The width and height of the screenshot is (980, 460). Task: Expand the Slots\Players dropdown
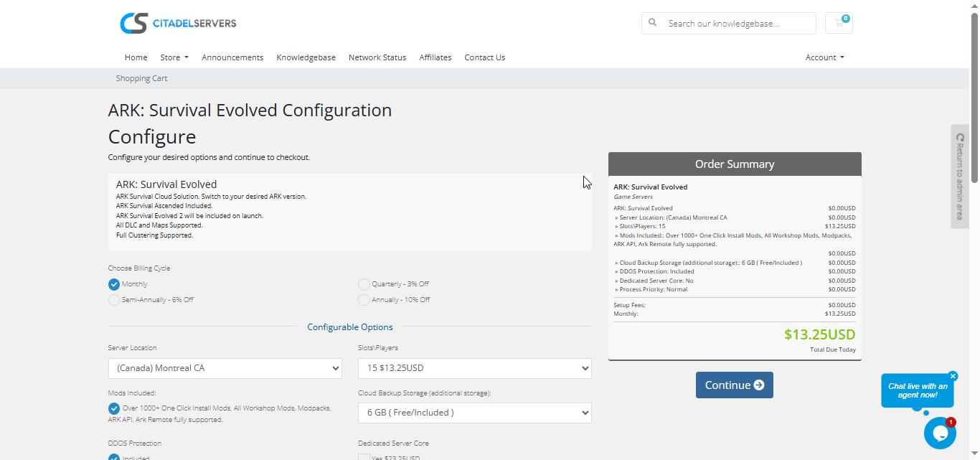point(474,368)
